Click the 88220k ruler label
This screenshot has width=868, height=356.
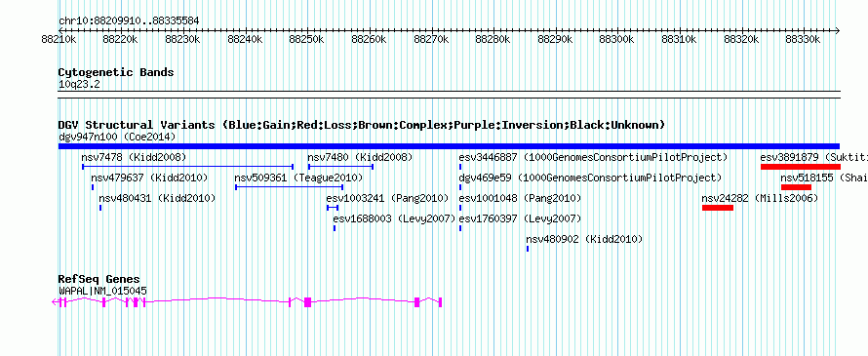pyautogui.click(x=120, y=40)
